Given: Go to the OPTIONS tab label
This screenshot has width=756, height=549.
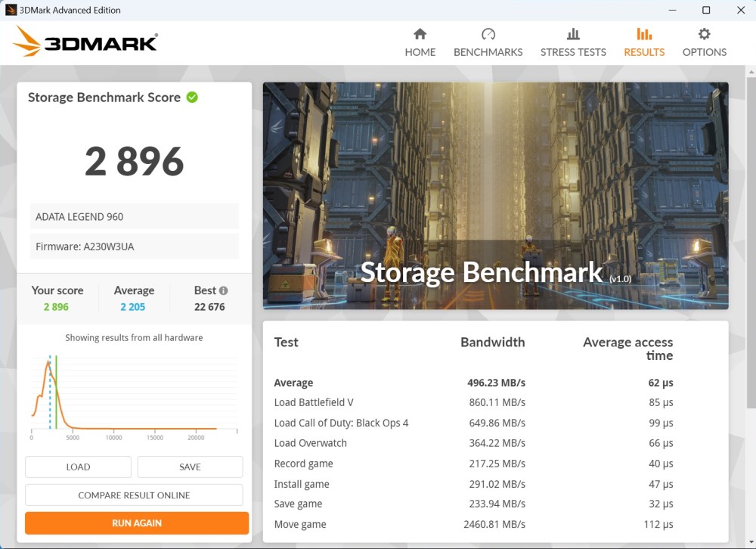Looking at the screenshot, I should click(x=704, y=52).
